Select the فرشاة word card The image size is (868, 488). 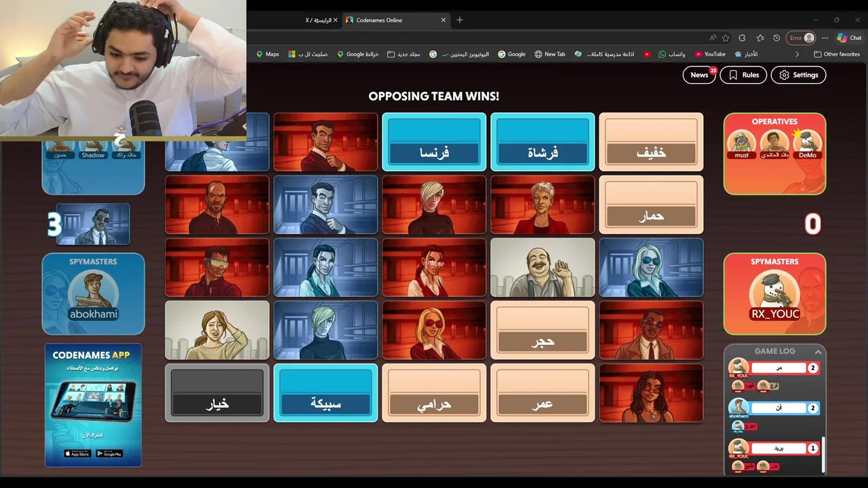pos(542,142)
